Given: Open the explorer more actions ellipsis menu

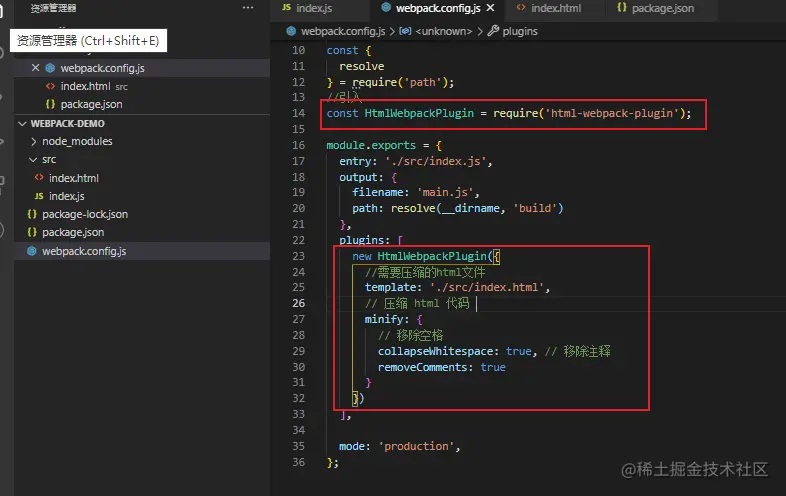Looking at the screenshot, I should [x=248, y=8].
